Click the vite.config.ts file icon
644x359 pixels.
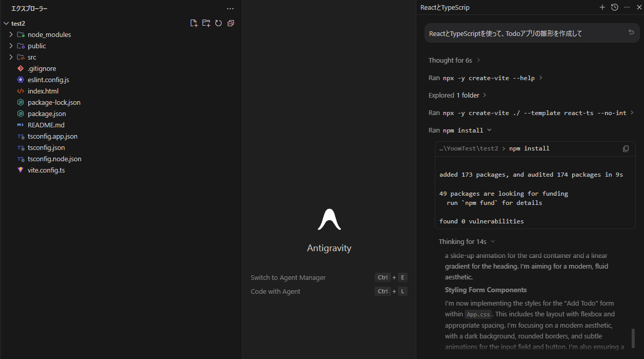click(21, 170)
